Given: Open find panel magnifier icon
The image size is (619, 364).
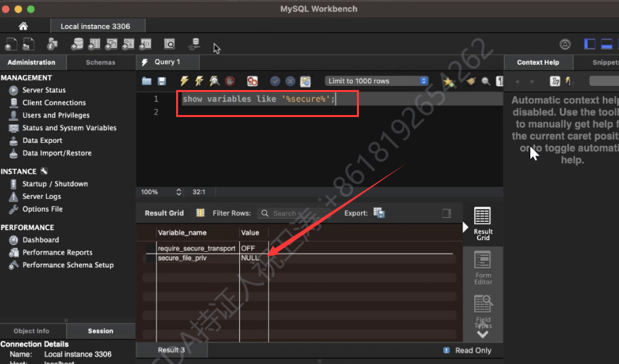Looking at the screenshot, I should (486, 81).
